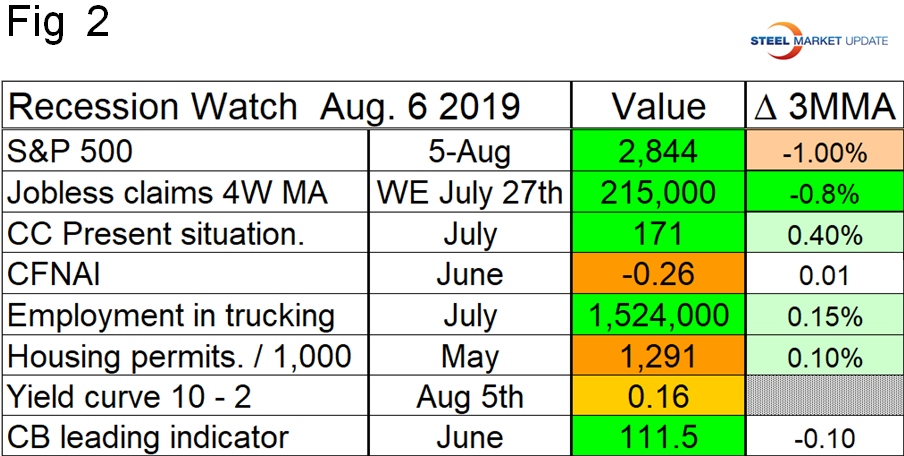Select the 'Employment in trucking' label
Screen dimensions: 904x456
pos(170,315)
